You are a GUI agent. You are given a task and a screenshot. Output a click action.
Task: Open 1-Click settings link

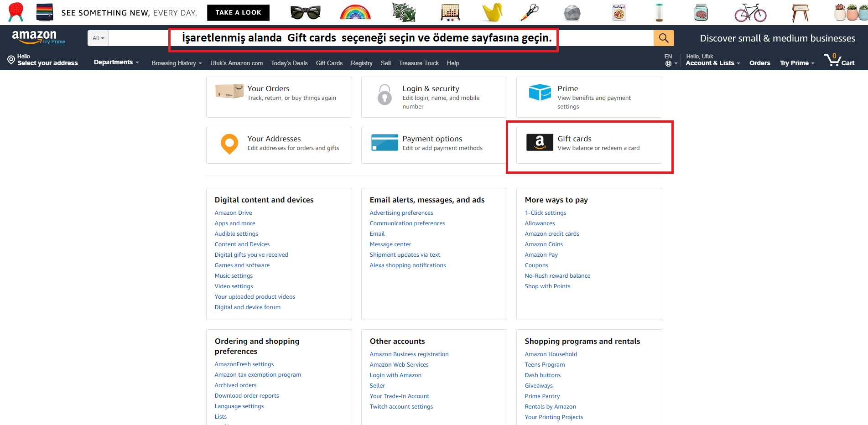pos(545,213)
